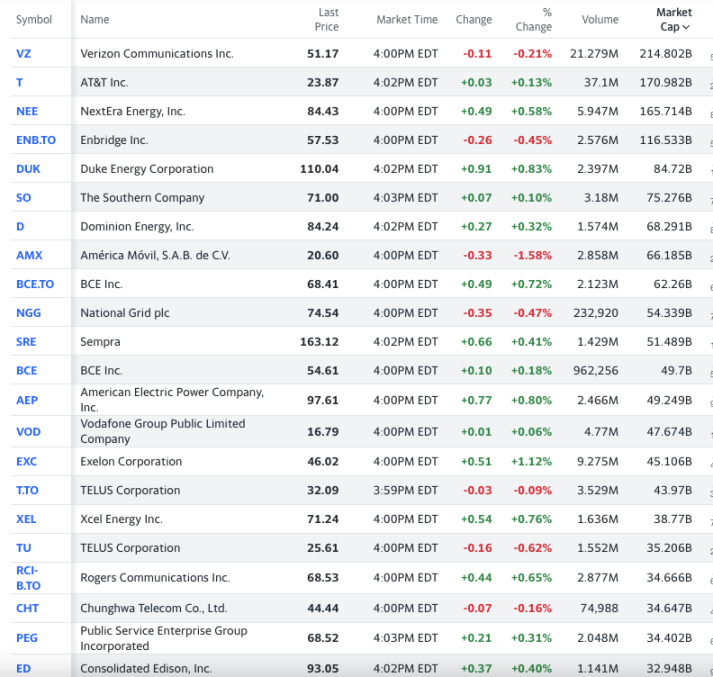Open the NEE ticker symbol link
The width and height of the screenshot is (713, 677).
(27, 111)
